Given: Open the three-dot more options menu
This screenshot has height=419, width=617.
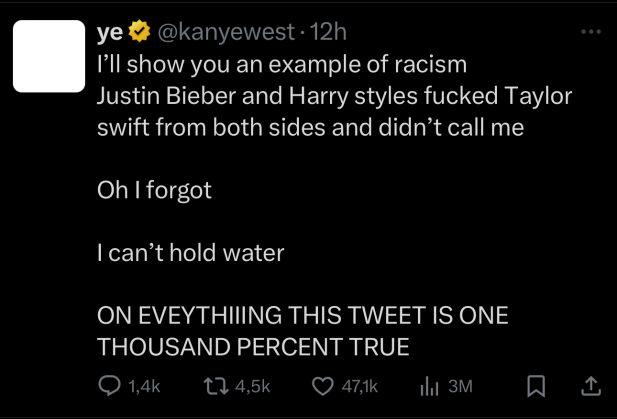Looking at the screenshot, I should click(591, 31).
